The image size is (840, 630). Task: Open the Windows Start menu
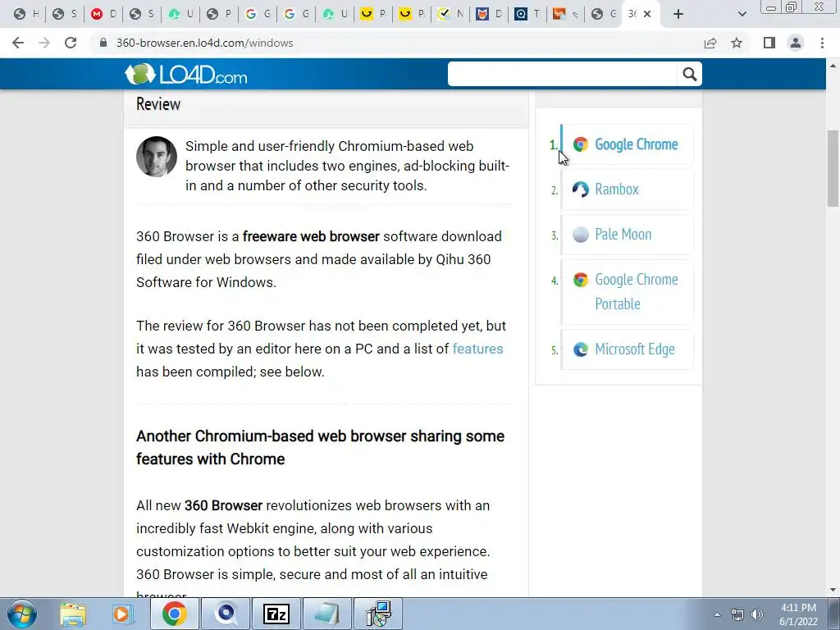pyautogui.click(x=22, y=614)
